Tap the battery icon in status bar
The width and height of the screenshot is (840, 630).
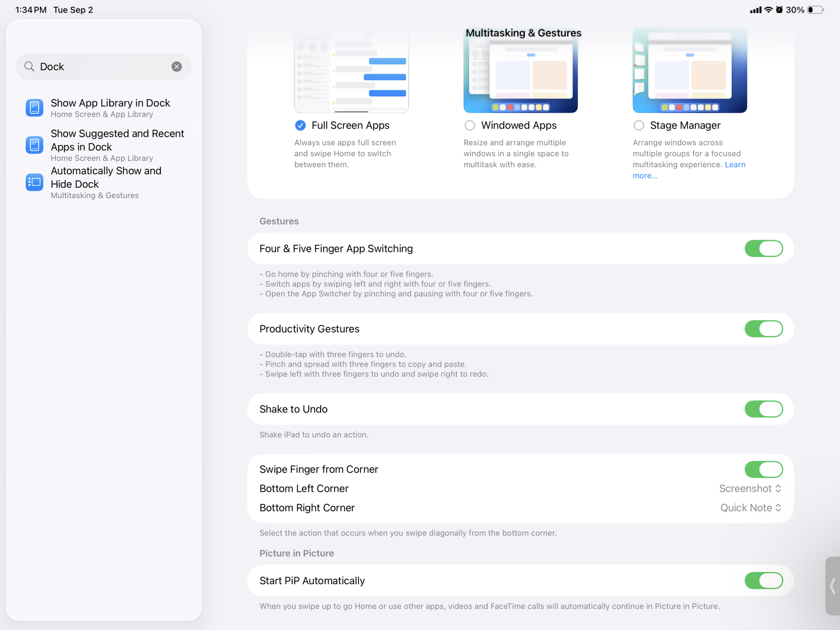click(815, 10)
